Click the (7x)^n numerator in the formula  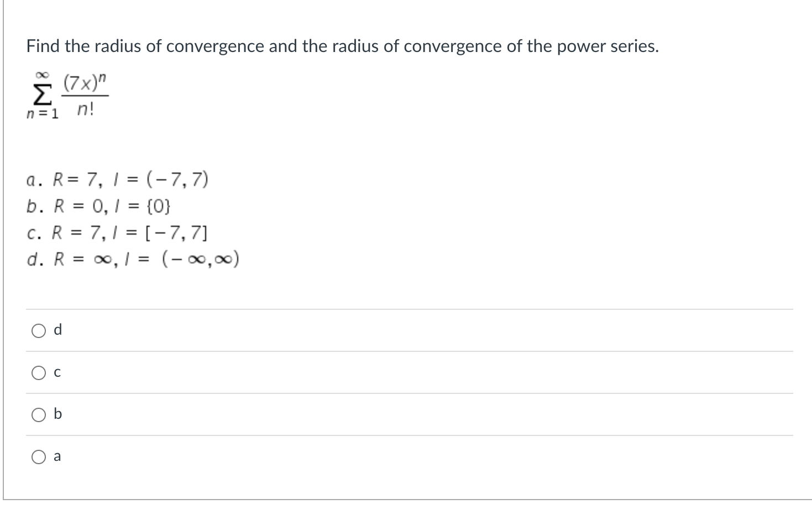84,83
